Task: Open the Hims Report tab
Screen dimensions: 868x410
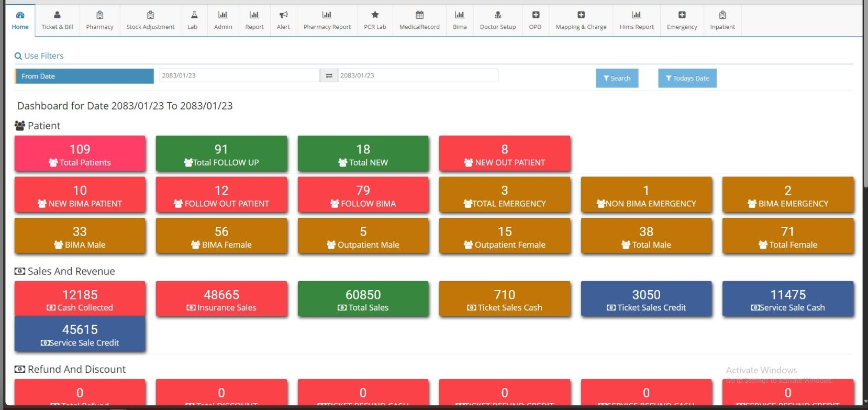Action: [637, 21]
